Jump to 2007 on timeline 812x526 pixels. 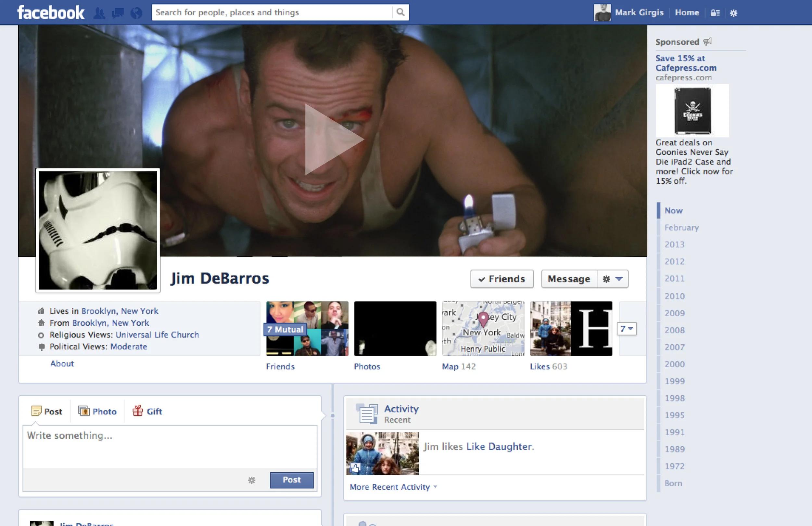click(674, 348)
